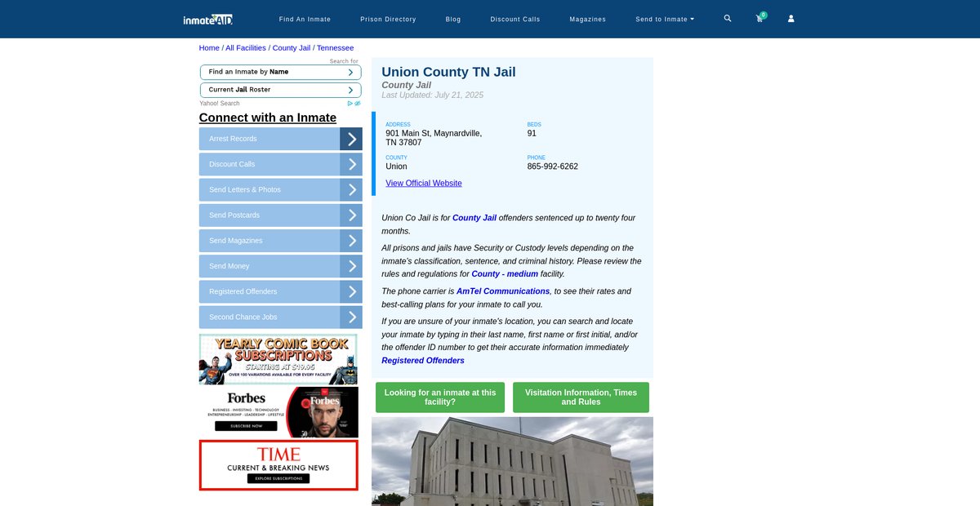The height and width of the screenshot is (506, 980).
Task: Click the arrow beside Send Money
Action: (x=351, y=266)
